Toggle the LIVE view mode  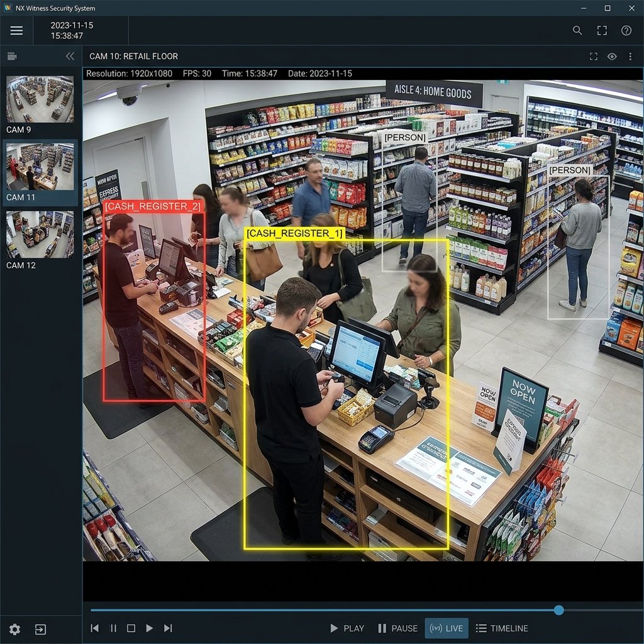click(x=447, y=628)
